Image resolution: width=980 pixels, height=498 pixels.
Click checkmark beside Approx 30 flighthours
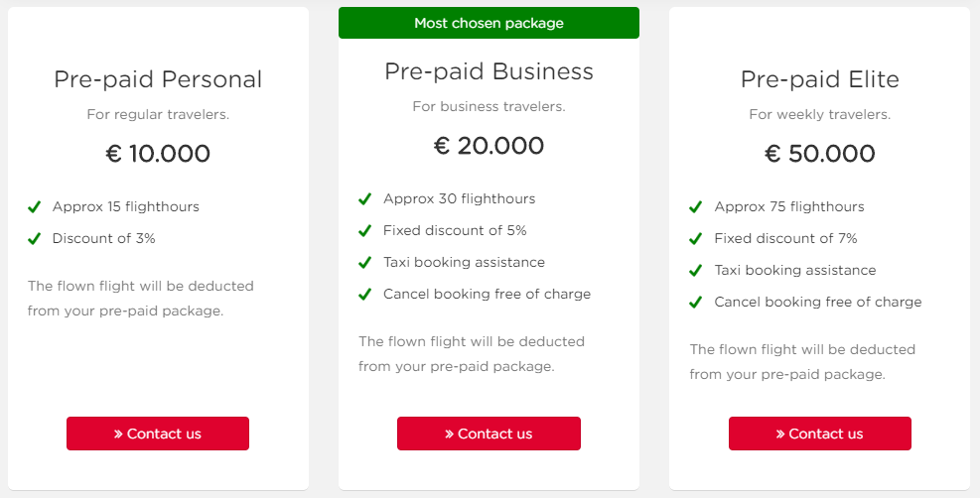pos(365,199)
